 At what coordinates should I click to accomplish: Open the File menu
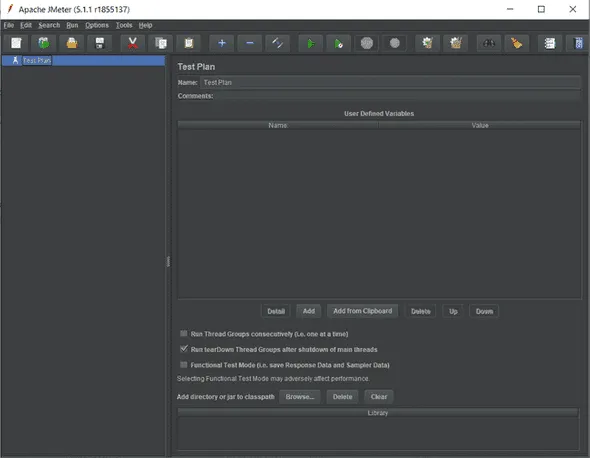point(9,25)
